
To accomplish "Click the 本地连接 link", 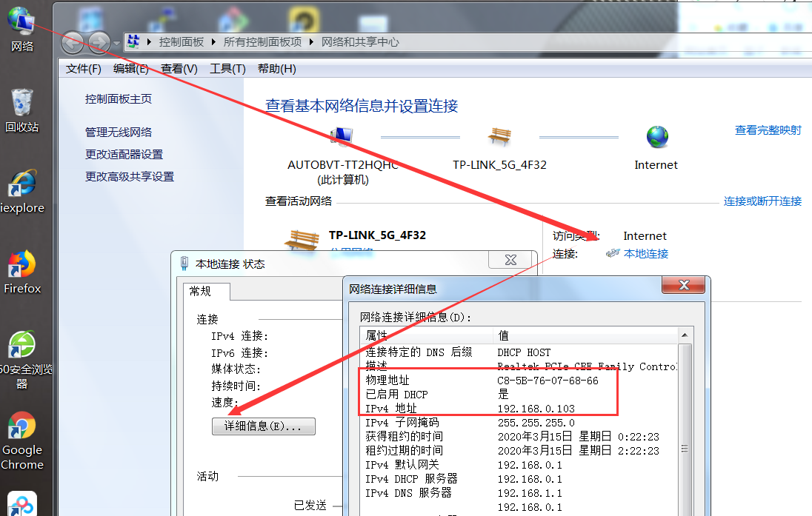I will tap(646, 254).
